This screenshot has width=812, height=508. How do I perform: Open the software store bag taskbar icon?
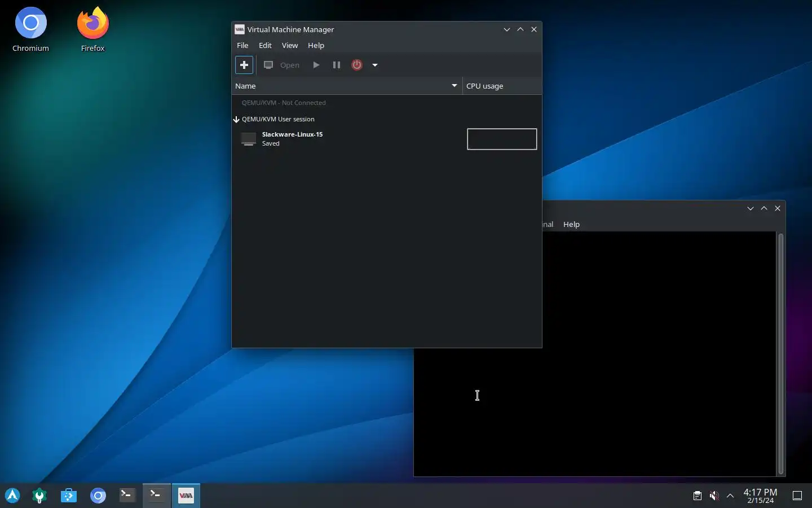69,496
